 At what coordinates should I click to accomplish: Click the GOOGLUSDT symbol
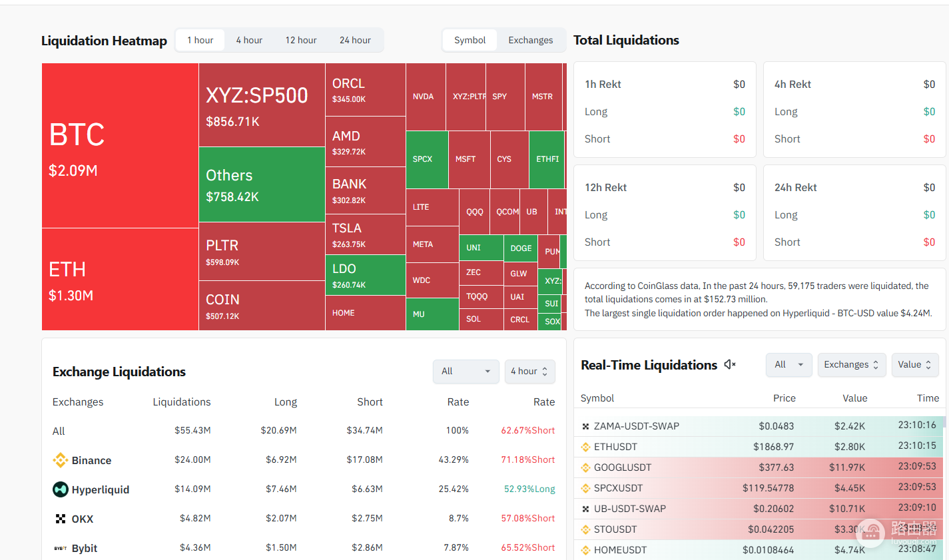(623, 467)
